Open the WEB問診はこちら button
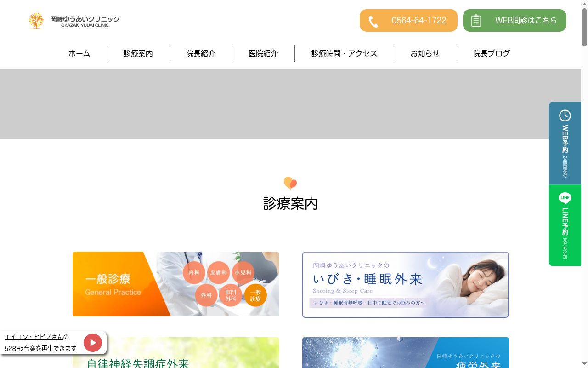588x368 pixels. [x=514, y=21]
